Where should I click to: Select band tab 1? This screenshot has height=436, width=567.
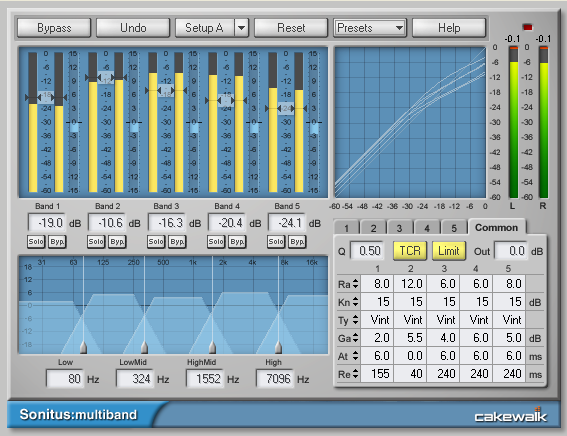pos(346,228)
